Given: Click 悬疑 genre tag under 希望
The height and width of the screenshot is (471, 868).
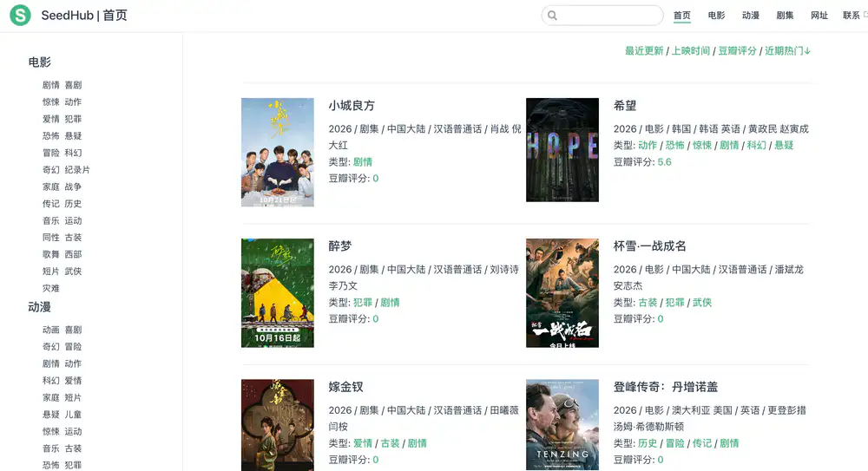Looking at the screenshot, I should 784,145.
